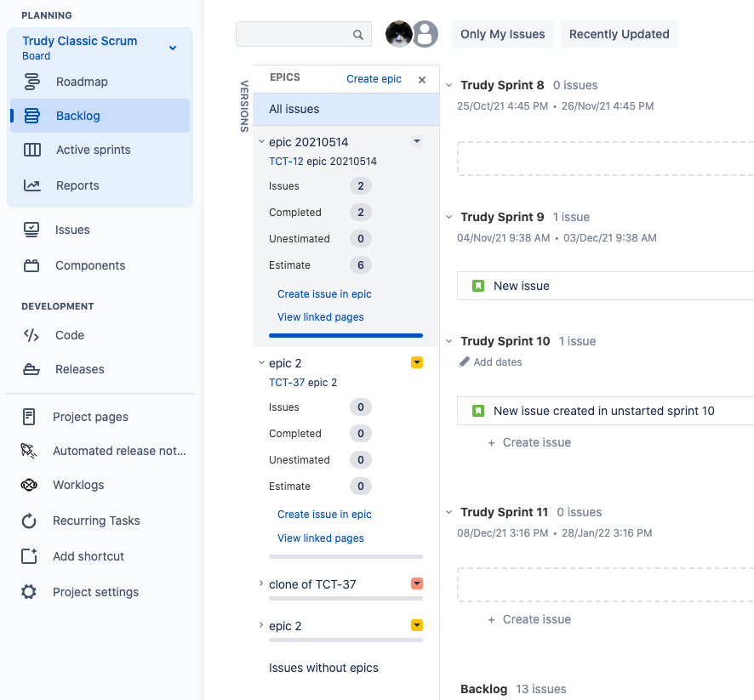754x700 pixels.
Task: Open New issue created in unstarted sprint 10
Action: point(605,411)
